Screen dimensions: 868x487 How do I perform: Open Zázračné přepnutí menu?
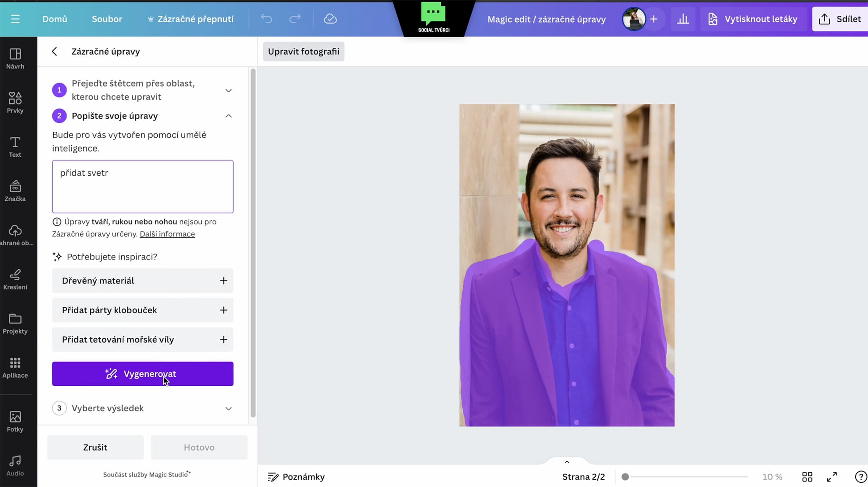pos(191,19)
